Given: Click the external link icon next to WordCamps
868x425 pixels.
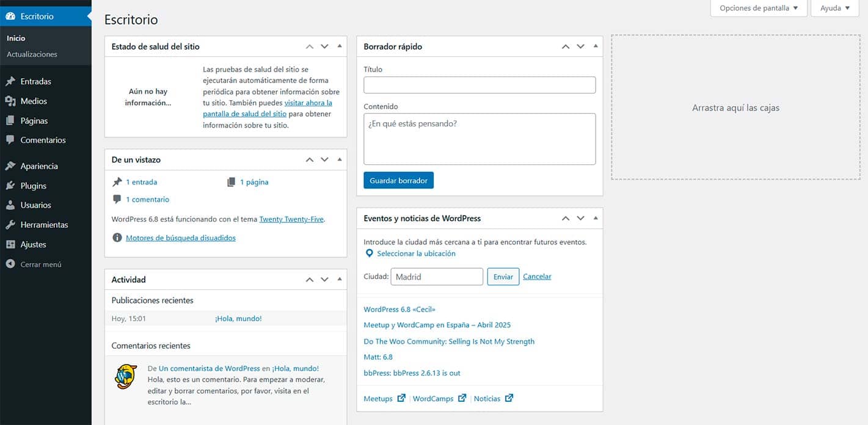Looking at the screenshot, I should [462, 398].
